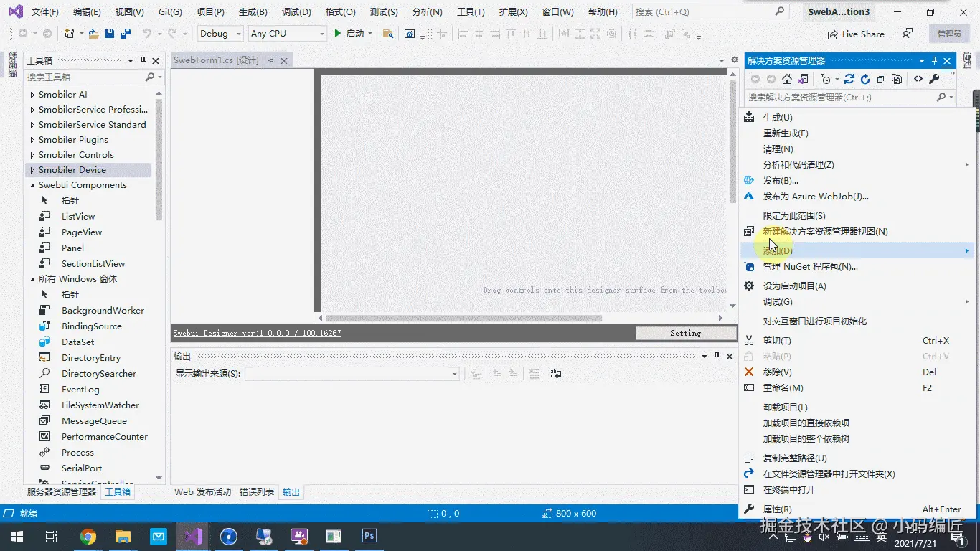The width and height of the screenshot is (980, 551).
Task: Click the 管理员 button
Action: pyautogui.click(x=948, y=34)
